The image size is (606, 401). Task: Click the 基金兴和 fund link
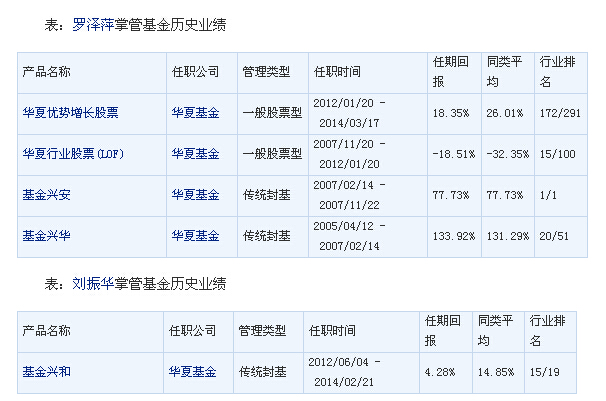pyautogui.click(x=44, y=372)
